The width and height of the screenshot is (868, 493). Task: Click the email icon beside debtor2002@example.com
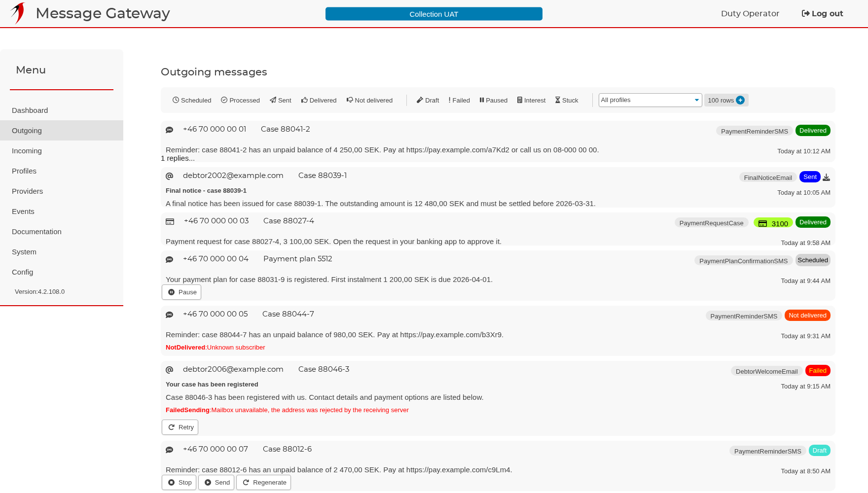[x=170, y=176]
